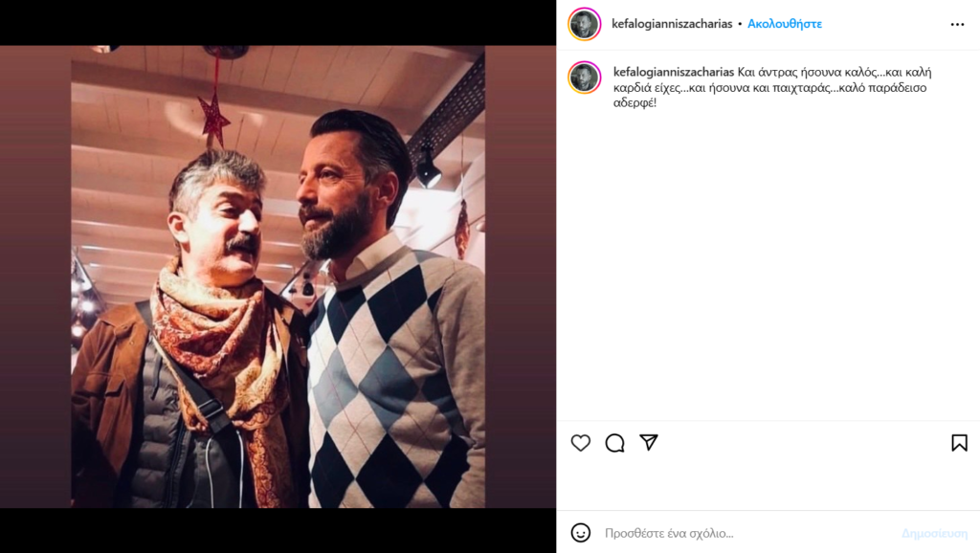Viewport: 980px width, 553px height.
Task: Click the profile avatar in the post header
Action: tap(584, 24)
